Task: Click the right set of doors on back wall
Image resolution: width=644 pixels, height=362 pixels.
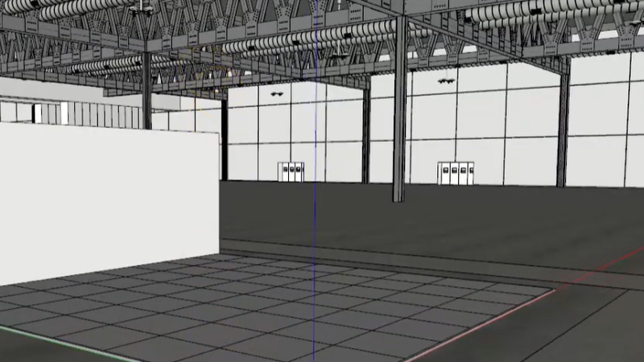Action: pos(455,173)
